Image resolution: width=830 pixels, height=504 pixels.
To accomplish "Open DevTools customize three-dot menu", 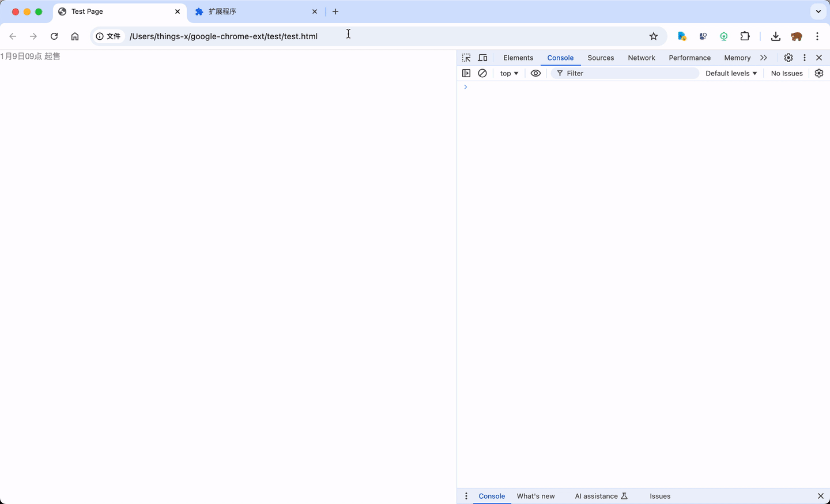I will click(x=805, y=58).
